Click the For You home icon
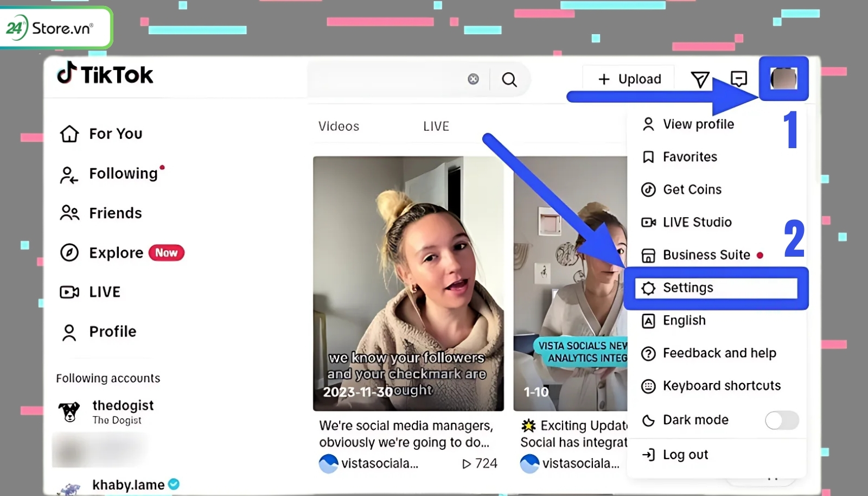Screen dimensions: 868x496 69,133
